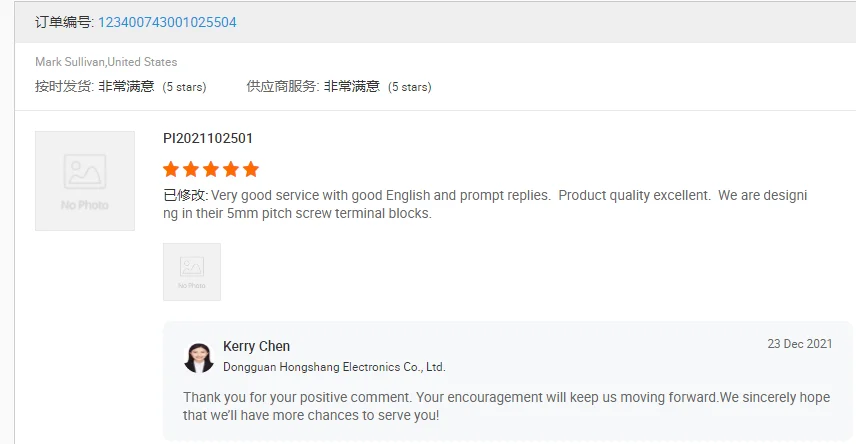Screen dimensions: 856x444
Task: Click the supplier's thank-you reply text
Action: point(506,406)
